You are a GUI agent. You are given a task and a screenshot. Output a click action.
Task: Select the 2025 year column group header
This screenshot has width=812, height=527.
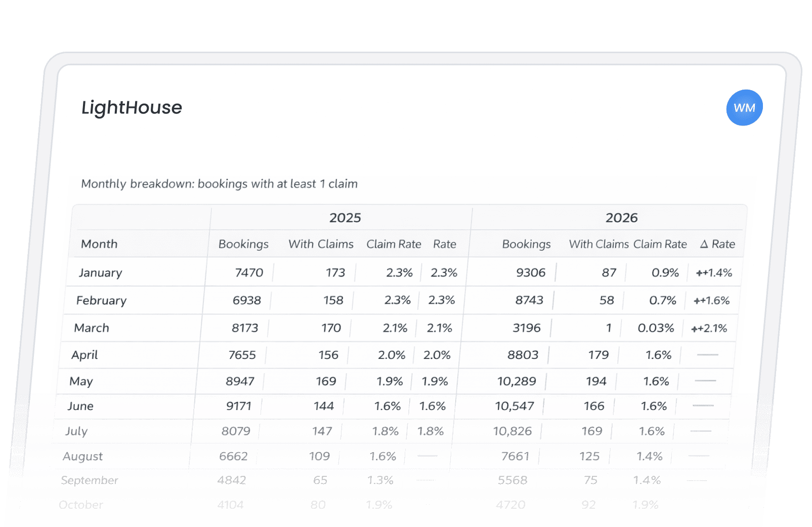pos(345,218)
